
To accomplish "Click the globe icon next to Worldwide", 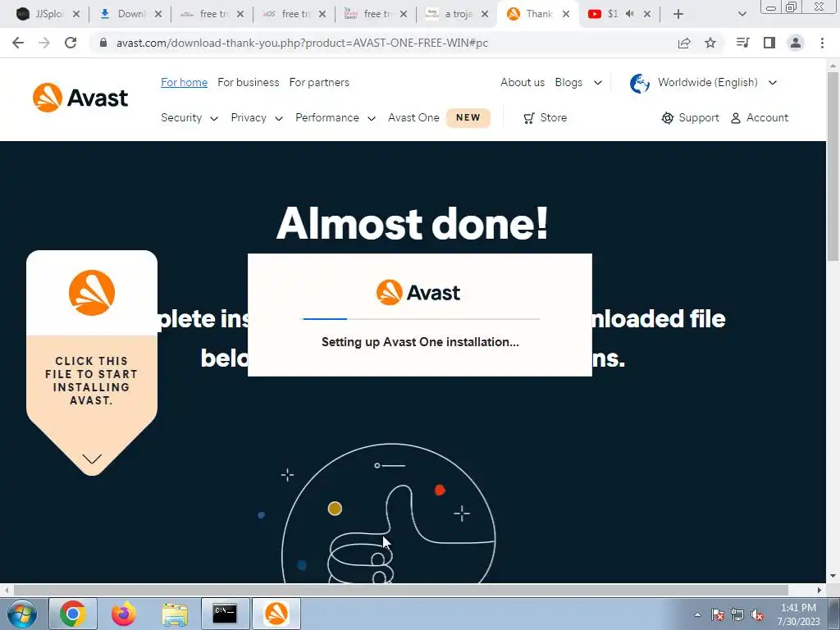I will (x=640, y=83).
